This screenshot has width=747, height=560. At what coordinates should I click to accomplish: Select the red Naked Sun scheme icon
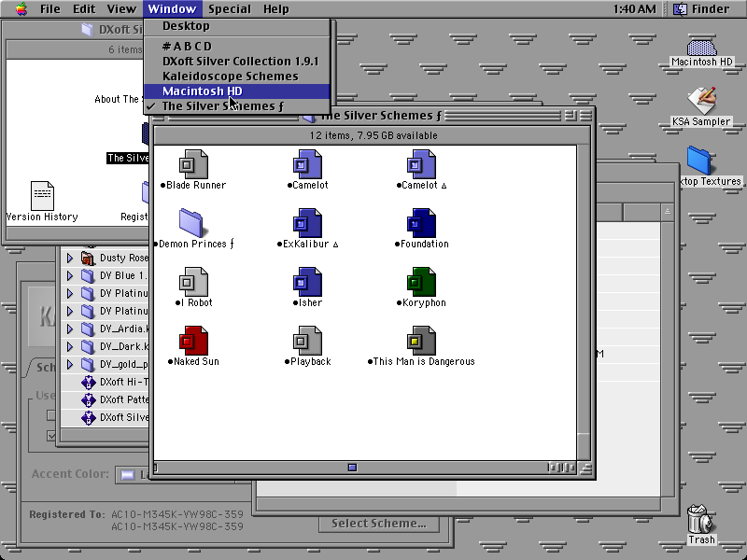click(x=193, y=341)
